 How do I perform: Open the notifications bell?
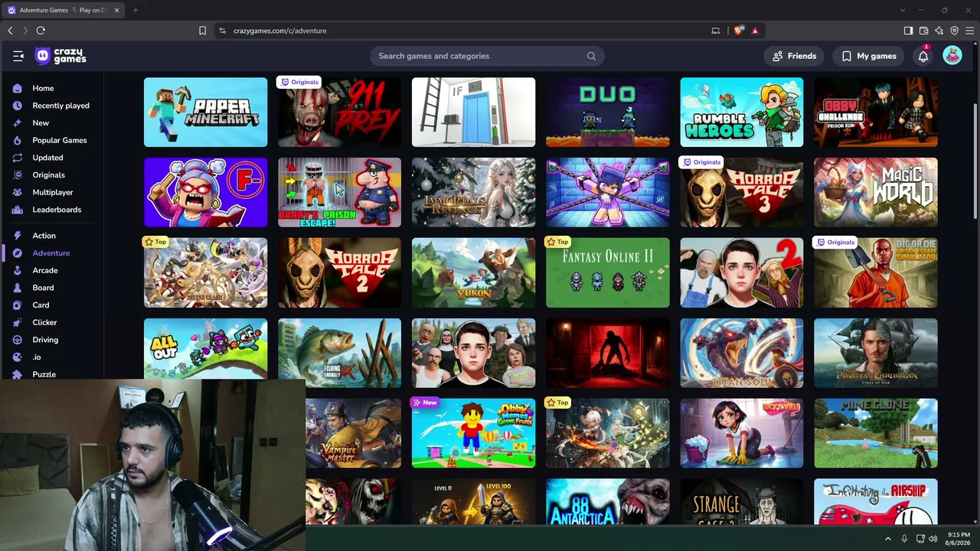click(x=923, y=56)
